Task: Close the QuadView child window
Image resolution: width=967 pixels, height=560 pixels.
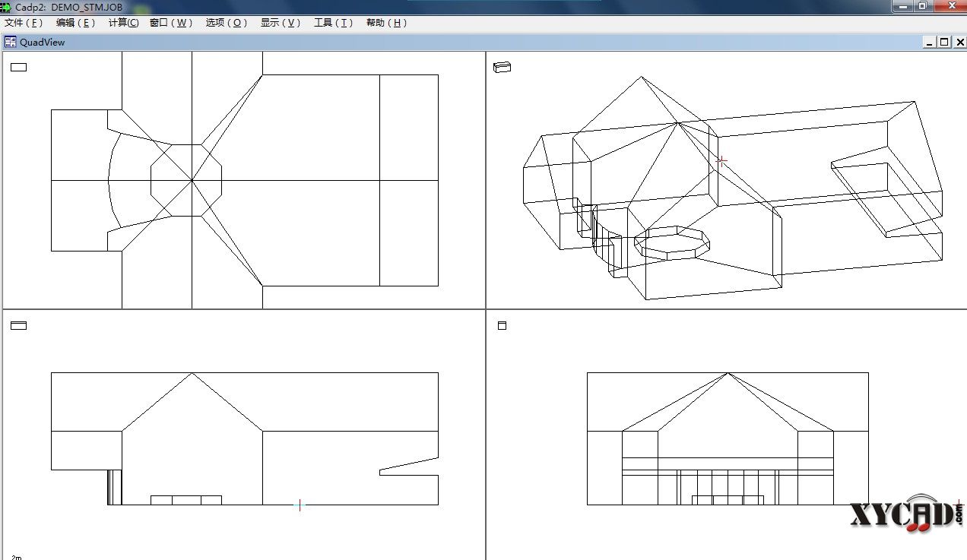Action: 959,43
